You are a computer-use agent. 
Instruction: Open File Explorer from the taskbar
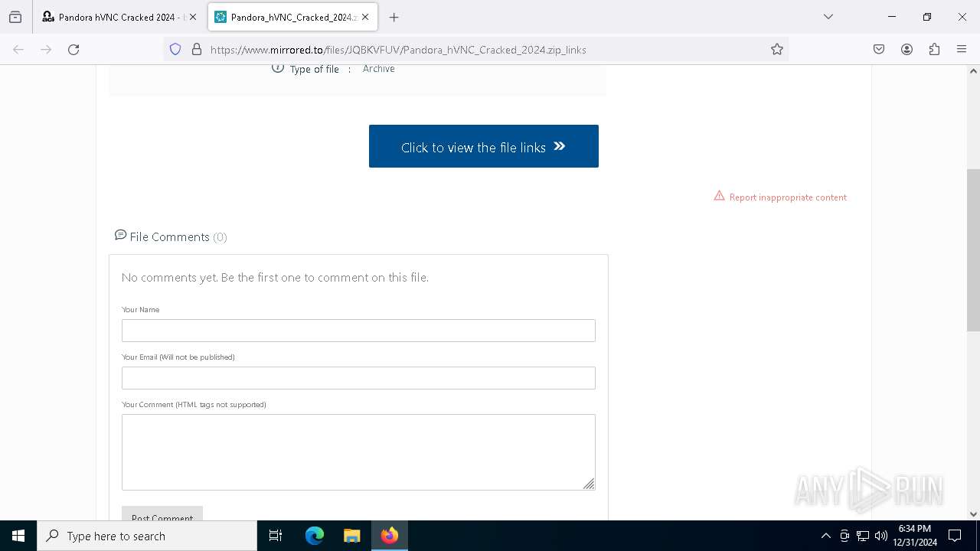(x=351, y=536)
